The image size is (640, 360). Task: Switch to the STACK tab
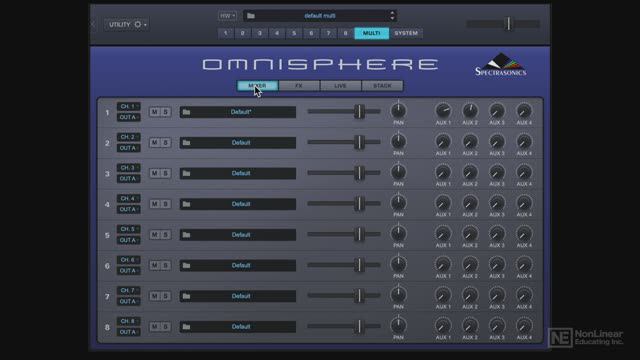click(x=382, y=86)
